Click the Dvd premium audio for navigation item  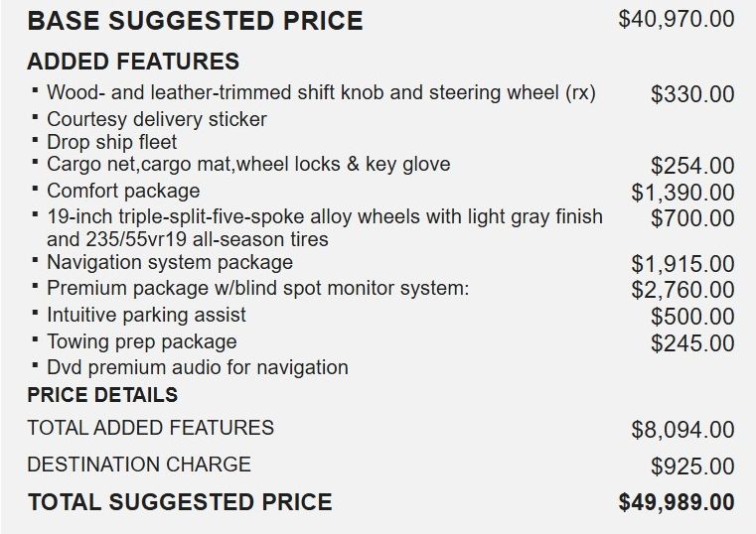tap(198, 367)
